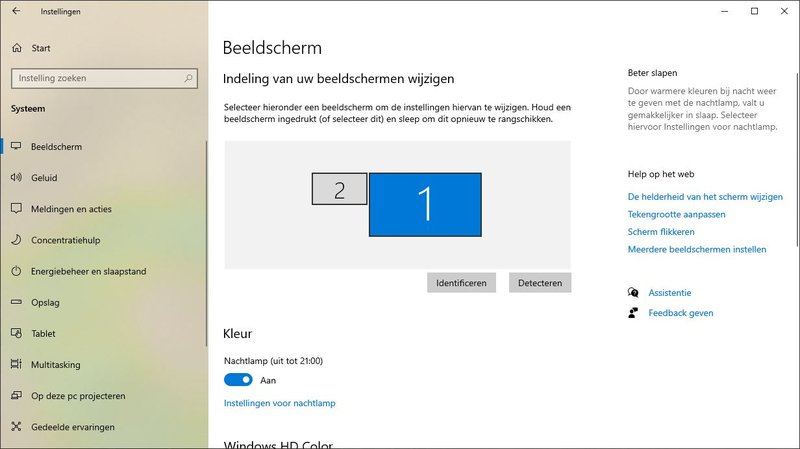Click the Detecteren button
The height and width of the screenshot is (449, 800).
click(x=540, y=283)
